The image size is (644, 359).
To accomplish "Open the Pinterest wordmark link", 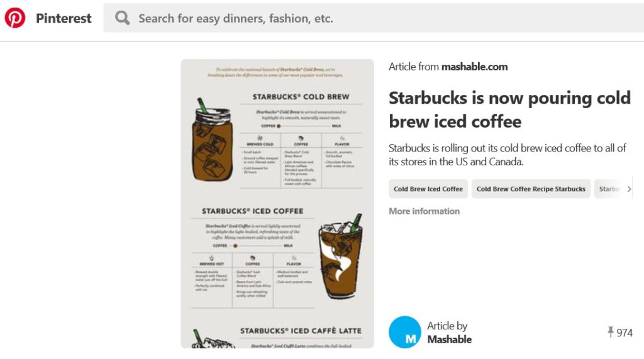I will point(64,18).
